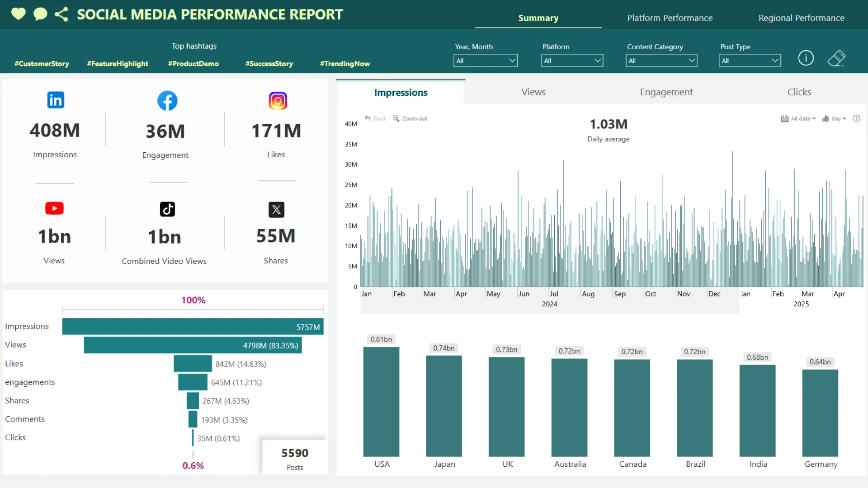Open the chart help question-mark icon
The width and height of the screenshot is (868, 488).
pyautogui.click(x=856, y=118)
